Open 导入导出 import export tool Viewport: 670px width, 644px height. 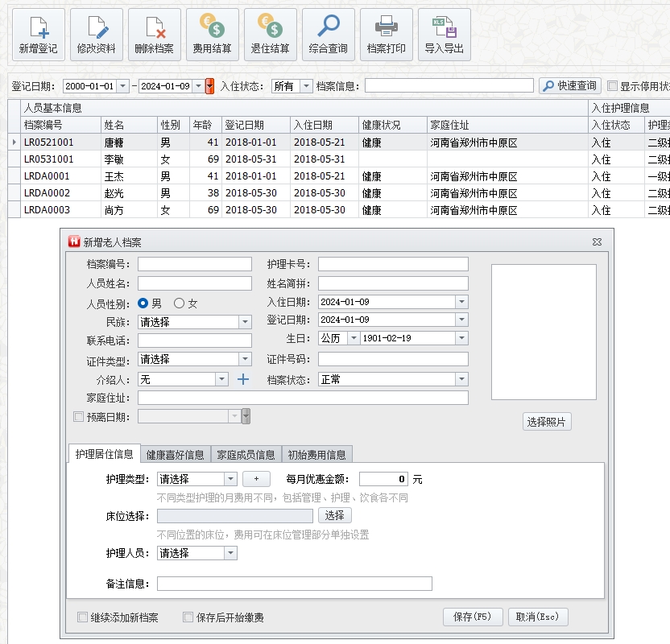pyautogui.click(x=444, y=35)
